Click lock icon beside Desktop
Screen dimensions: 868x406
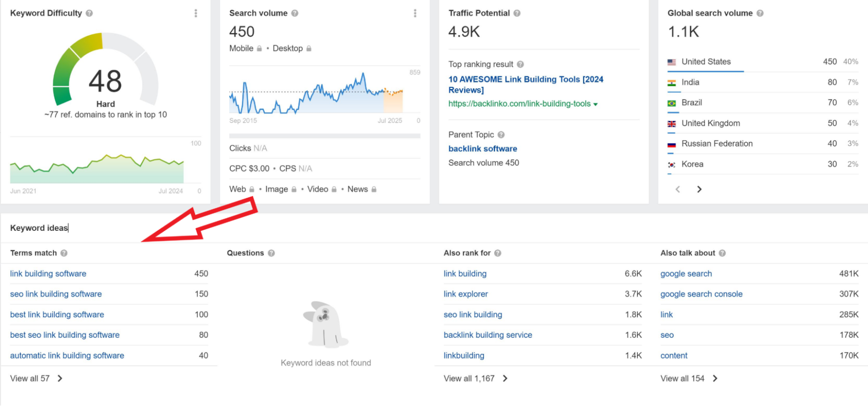pyautogui.click(x=309, y=48)
